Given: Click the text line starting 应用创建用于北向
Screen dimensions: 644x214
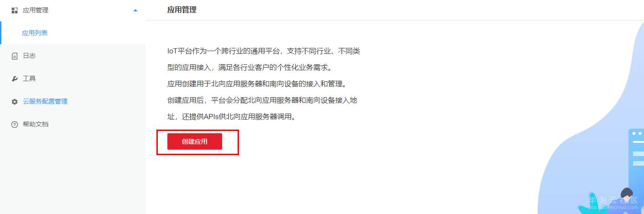Looking at the screenshot, I should point(257,84).
